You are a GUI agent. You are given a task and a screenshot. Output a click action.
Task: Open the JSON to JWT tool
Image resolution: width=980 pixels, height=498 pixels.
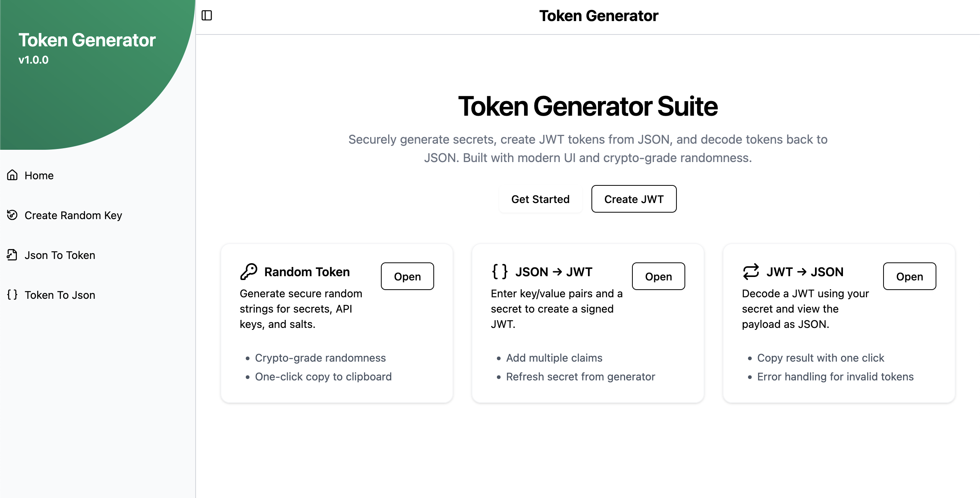658,276
